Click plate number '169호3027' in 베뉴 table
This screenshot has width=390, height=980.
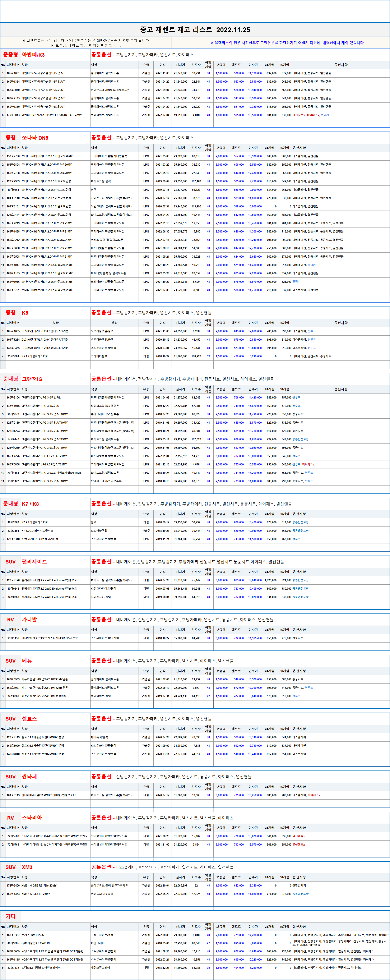point(13,688)
